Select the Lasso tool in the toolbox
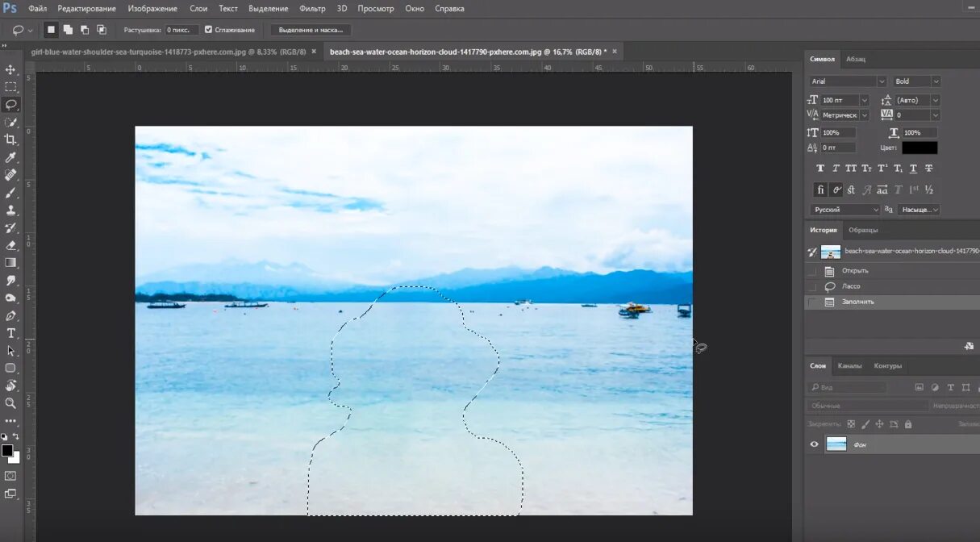Image resolution: width=980 pixels, height=542 pixels. (x=10, y=104)
